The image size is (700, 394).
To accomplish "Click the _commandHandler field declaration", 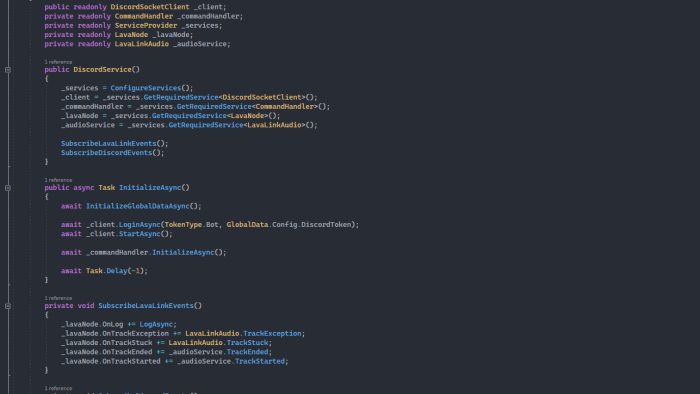I will click(x=210, y=16).
